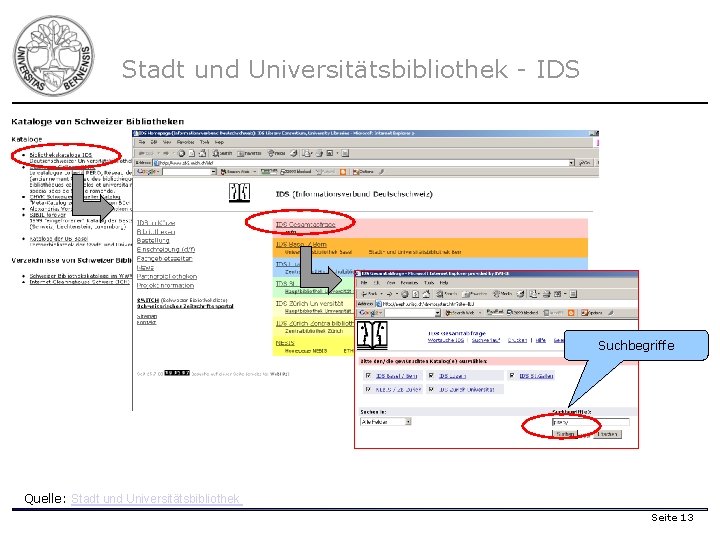The height and width of the screenshot is (540, 720).
Task: Click Mail icon in IDS Gesamtabfrage toolbar
Action: click(533, 294)
